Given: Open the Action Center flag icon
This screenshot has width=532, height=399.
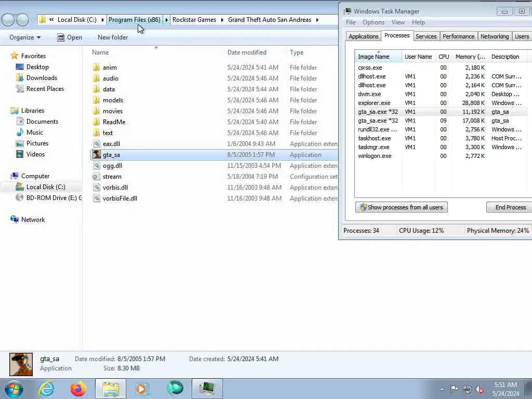Looking at the screenshot, I should [454, 389].
